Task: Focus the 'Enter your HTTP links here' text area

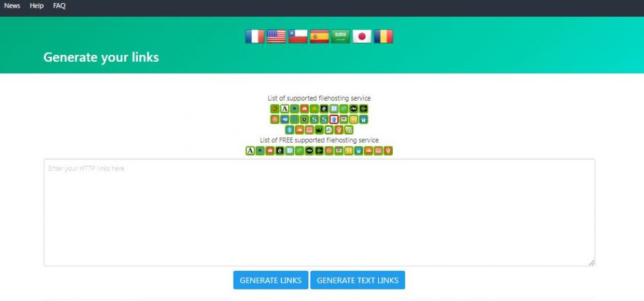Action: 319,213
